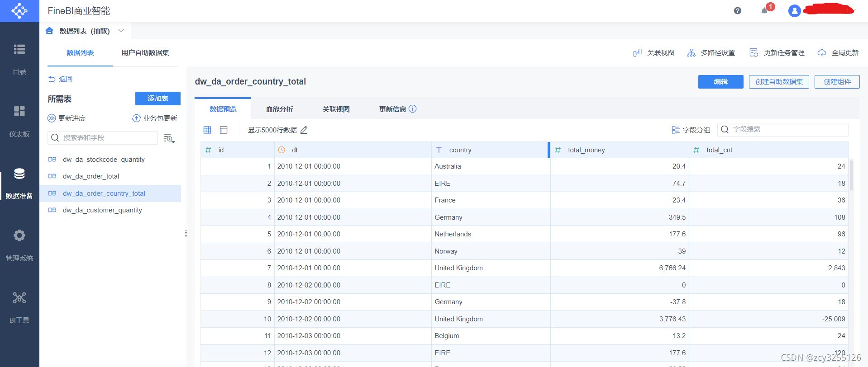Click the 字段分组 field grouping button

tap(691, 130)
